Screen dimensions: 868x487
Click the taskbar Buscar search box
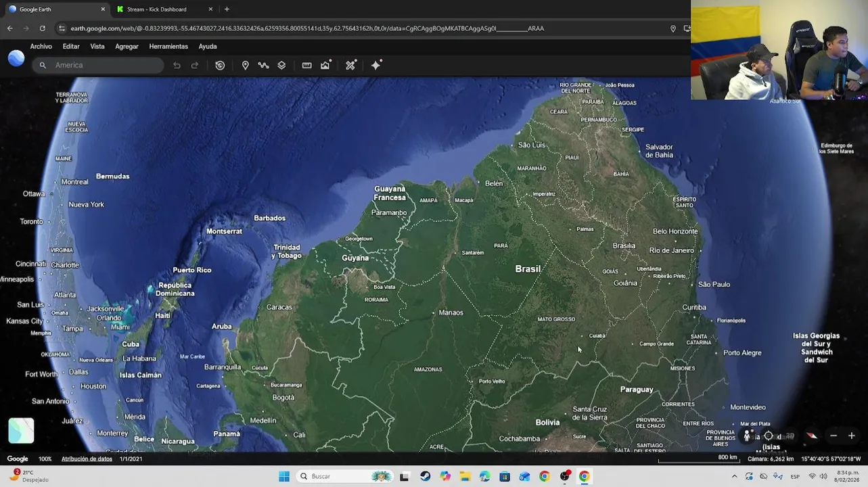(345, 477)
